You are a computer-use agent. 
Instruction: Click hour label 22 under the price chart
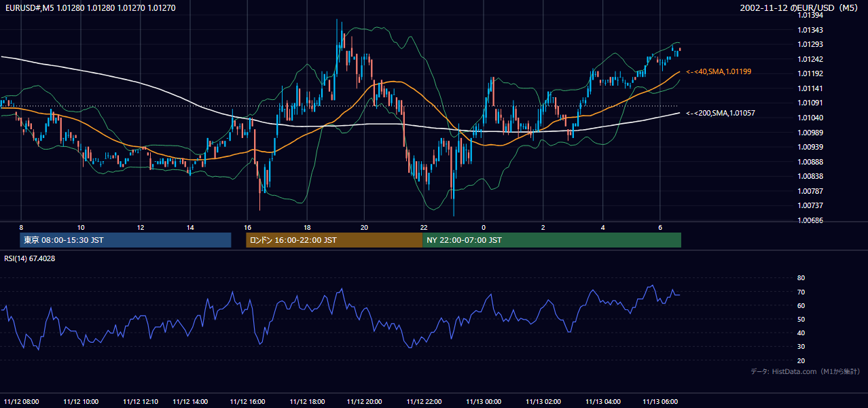pyautogui.click(x=423, y=228)
